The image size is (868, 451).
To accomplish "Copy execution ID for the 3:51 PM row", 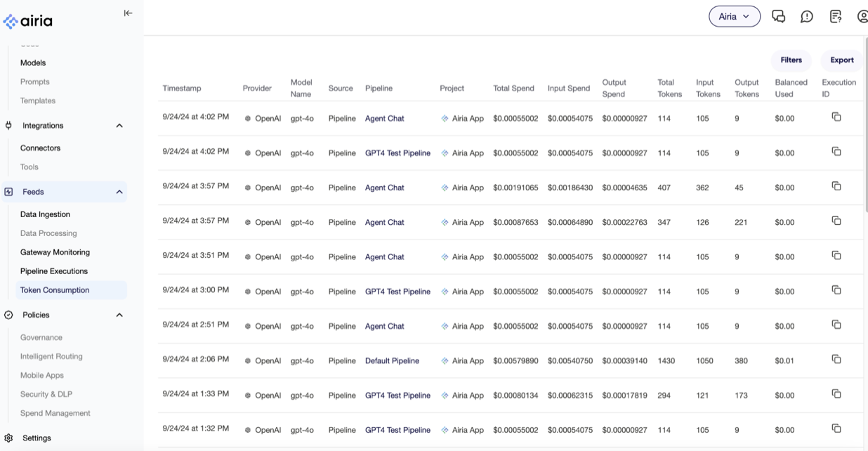I will click(x=836, y=256).
